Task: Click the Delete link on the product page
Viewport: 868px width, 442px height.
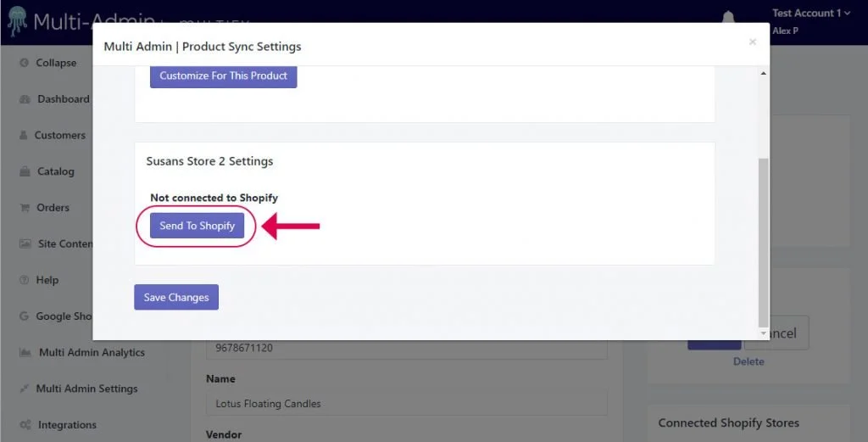Action: 748,361
